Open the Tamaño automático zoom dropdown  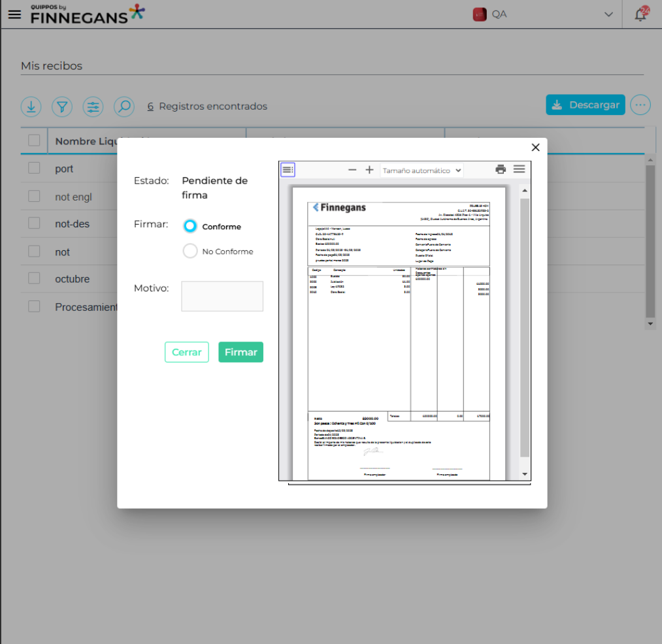422,170
